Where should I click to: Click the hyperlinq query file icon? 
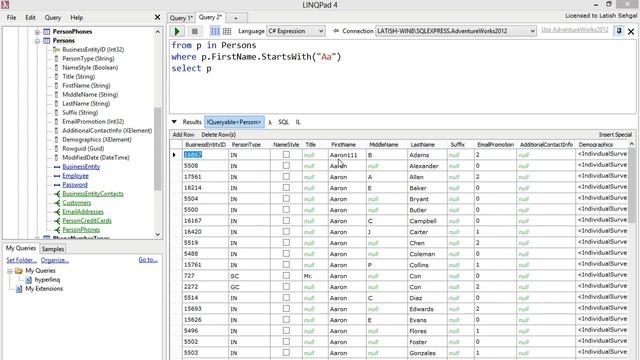click(29, 280)
